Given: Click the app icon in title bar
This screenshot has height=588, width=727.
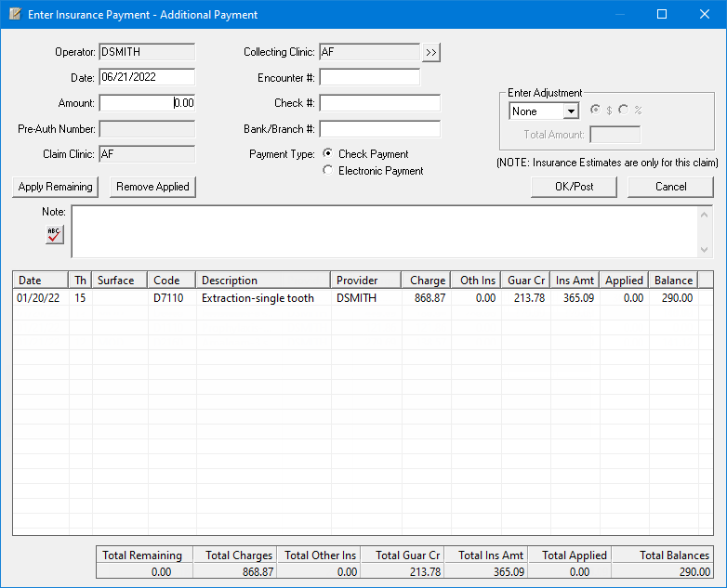Looking at the screenshot, I should click(x=15, y=14).
